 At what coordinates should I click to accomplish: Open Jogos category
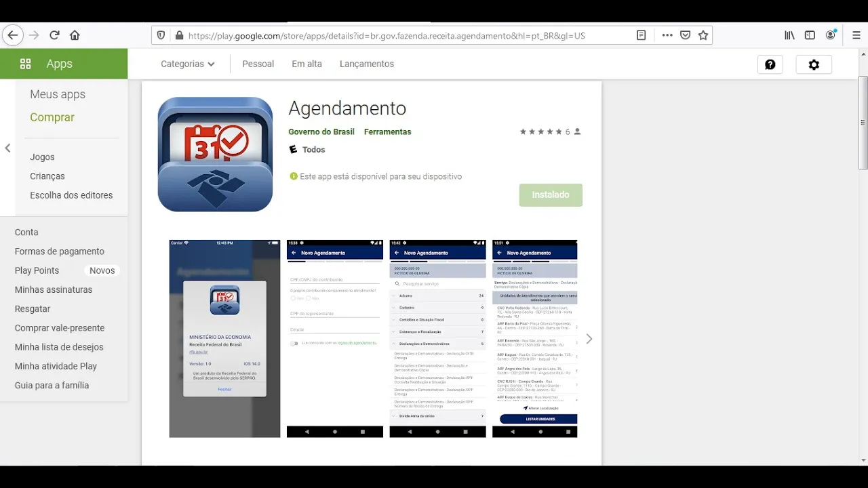[x=42, y=157]
